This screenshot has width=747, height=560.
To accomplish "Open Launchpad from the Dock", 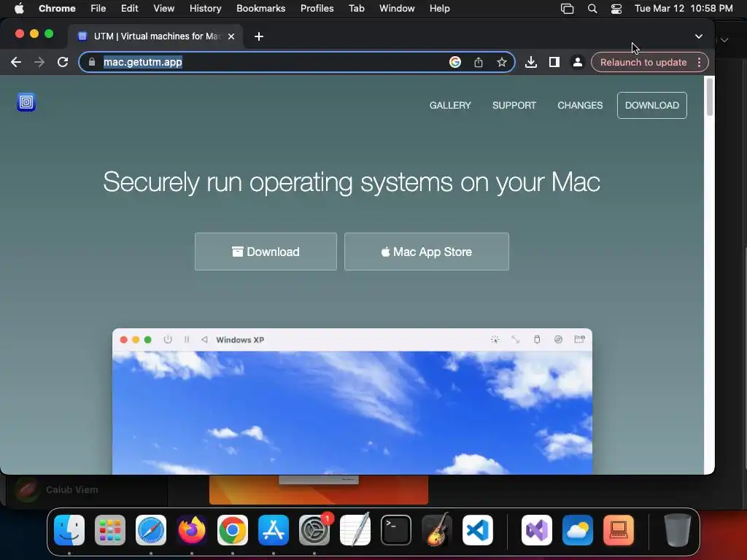I will (110, 530).
